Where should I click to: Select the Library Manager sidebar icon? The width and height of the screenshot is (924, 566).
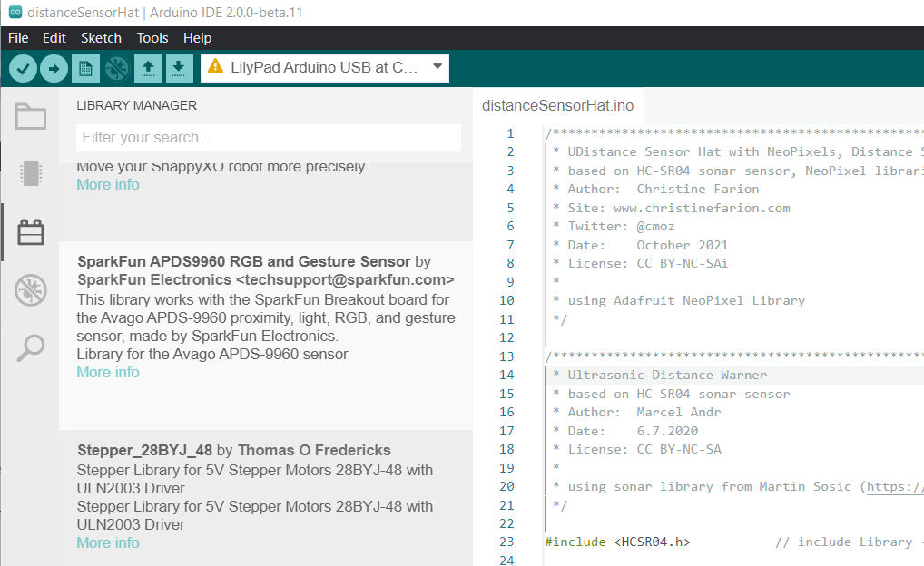31,232
